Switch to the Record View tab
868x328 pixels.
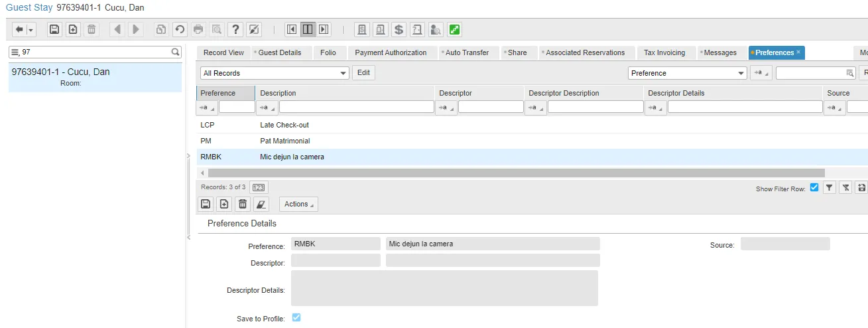pyautogui.click(x=223, y=52)
